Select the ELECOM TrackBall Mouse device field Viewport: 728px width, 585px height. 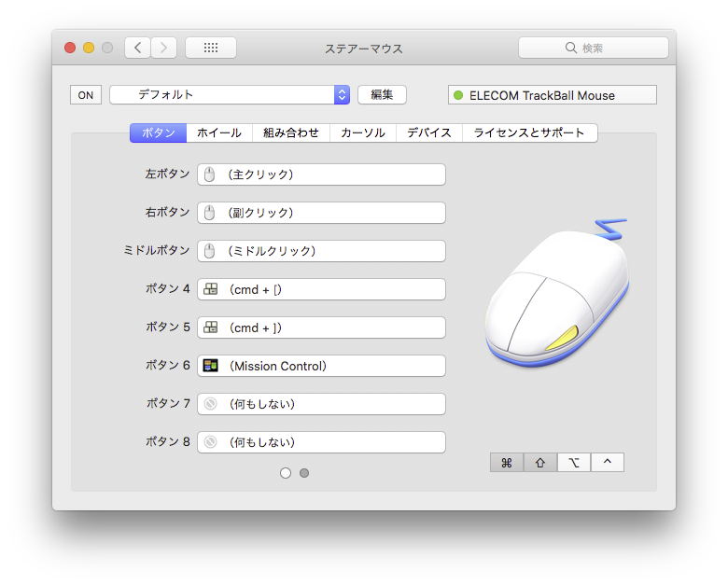click(552, 95)
